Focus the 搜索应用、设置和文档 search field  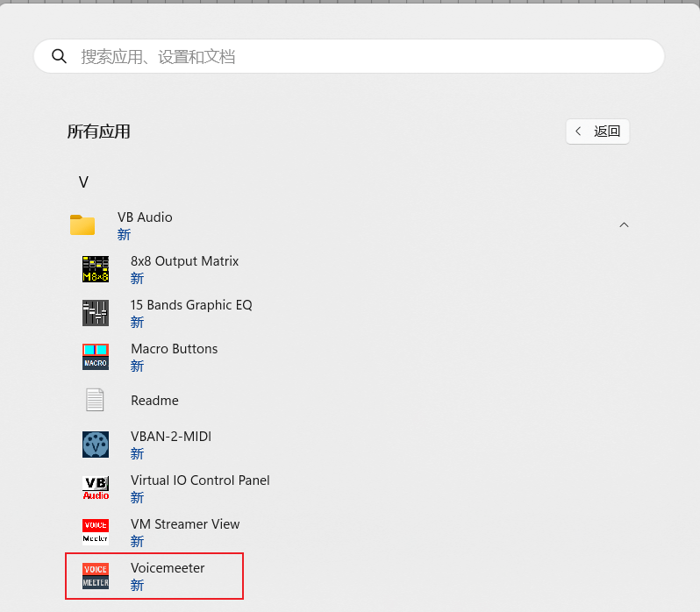(351, 57)
